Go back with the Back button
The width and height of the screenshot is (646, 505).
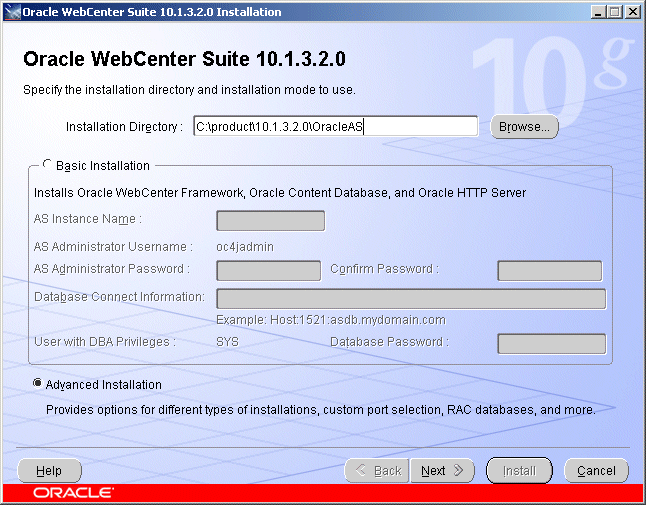click(x=377, y=470)
